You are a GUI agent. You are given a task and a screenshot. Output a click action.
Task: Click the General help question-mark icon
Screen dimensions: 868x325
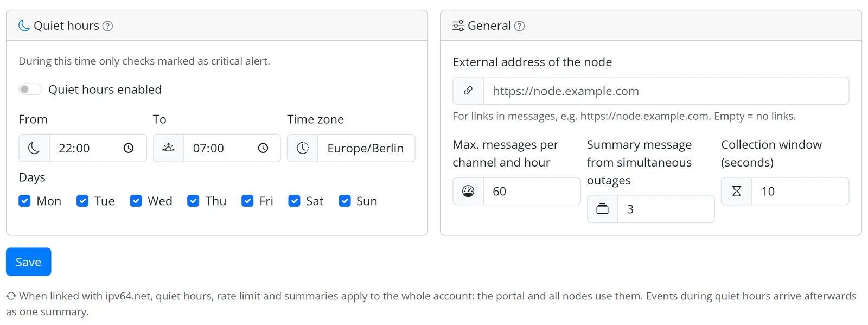point(519,26)
